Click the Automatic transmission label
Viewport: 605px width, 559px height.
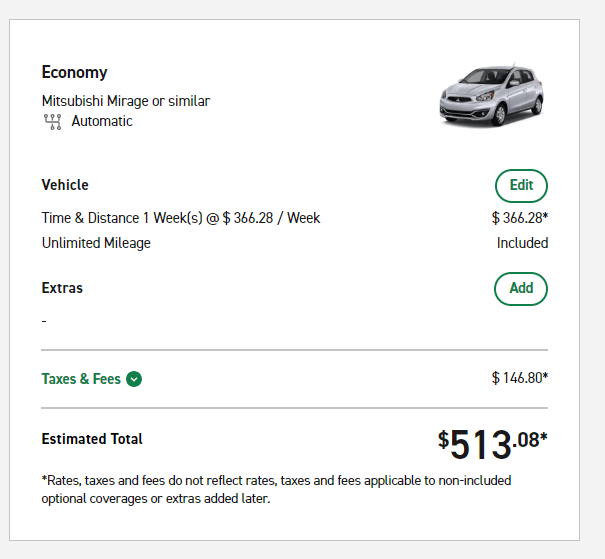point(102,121)
